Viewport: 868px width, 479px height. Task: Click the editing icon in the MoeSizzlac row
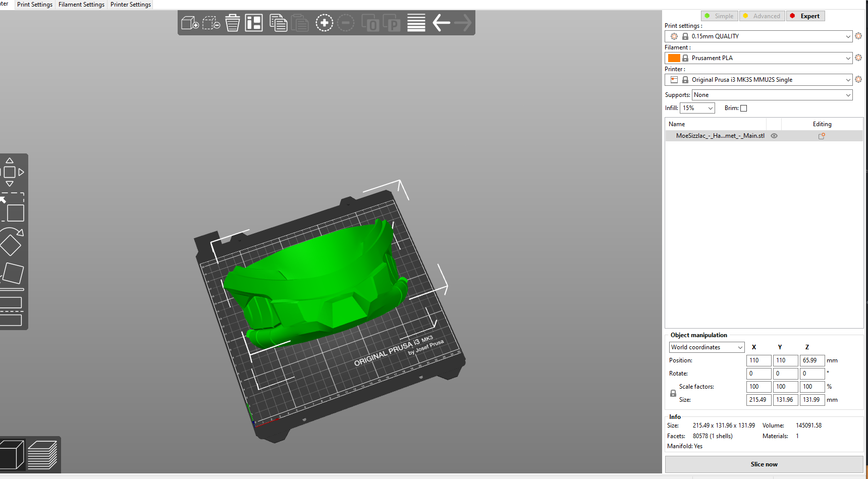[822, 136]
